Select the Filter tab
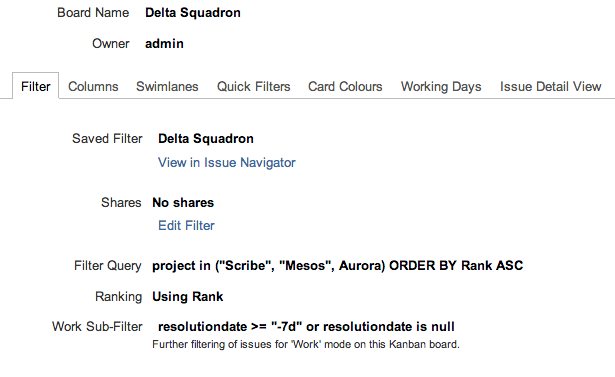Image resolution: width=615 pixels, height=377 pixels. coord(36,86)
